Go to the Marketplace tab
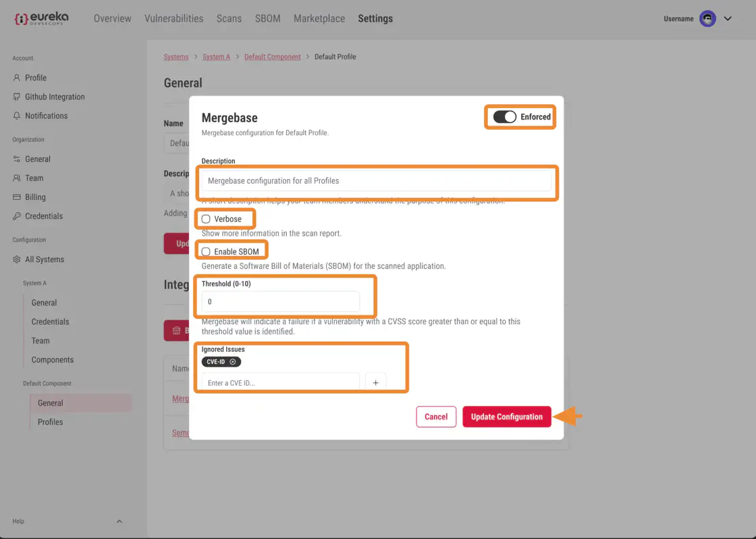 (319, 19)
